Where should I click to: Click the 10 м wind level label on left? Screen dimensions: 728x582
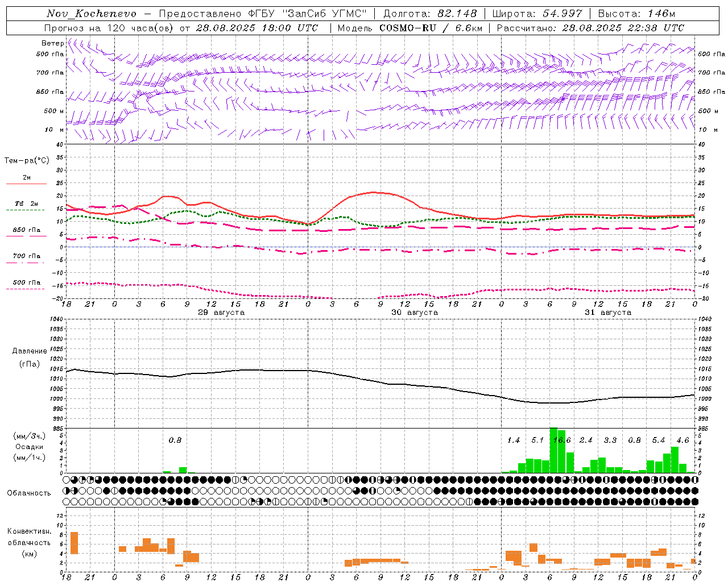pos(55,130)
